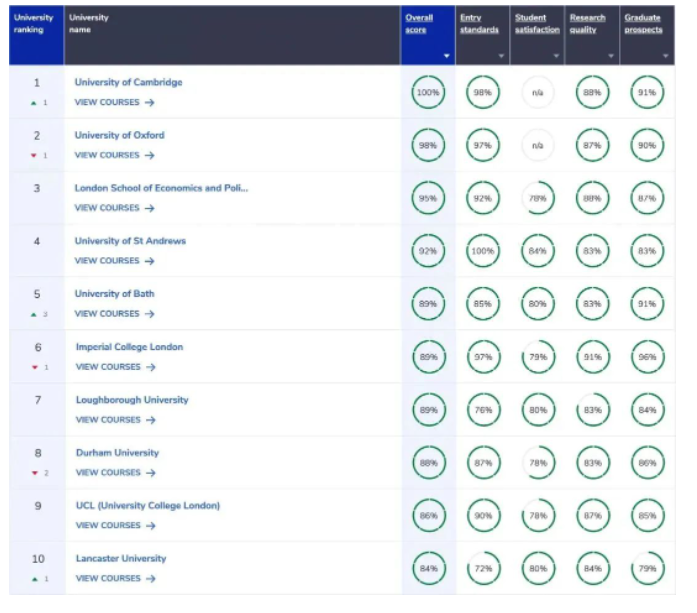
Task: Click Loughborough's 76% entry standards circle
Action: [x=484, y=410]
